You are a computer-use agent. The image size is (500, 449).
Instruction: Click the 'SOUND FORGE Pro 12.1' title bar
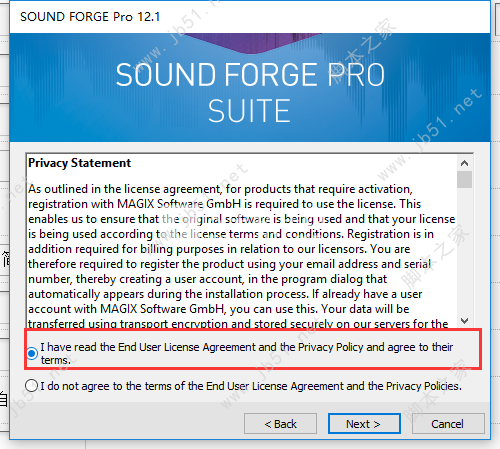pyautogui.click(x=250, y=17)
